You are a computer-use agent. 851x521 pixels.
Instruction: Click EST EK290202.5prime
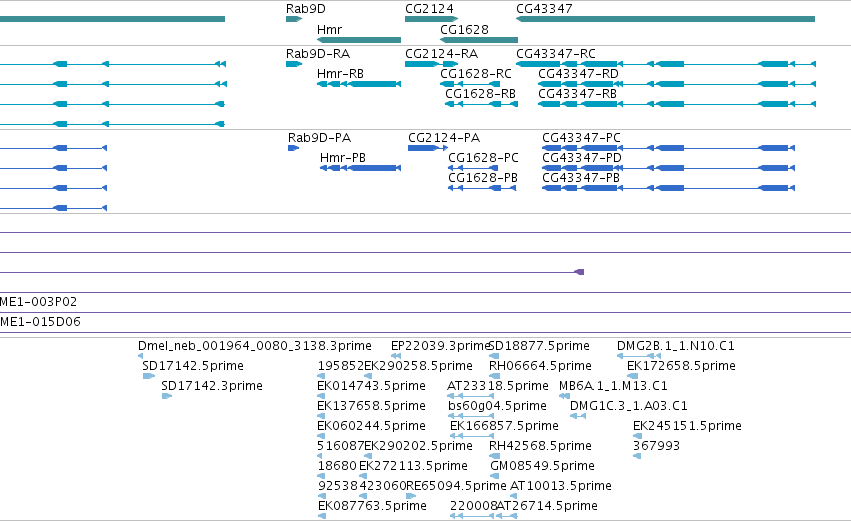pos(418,446)
